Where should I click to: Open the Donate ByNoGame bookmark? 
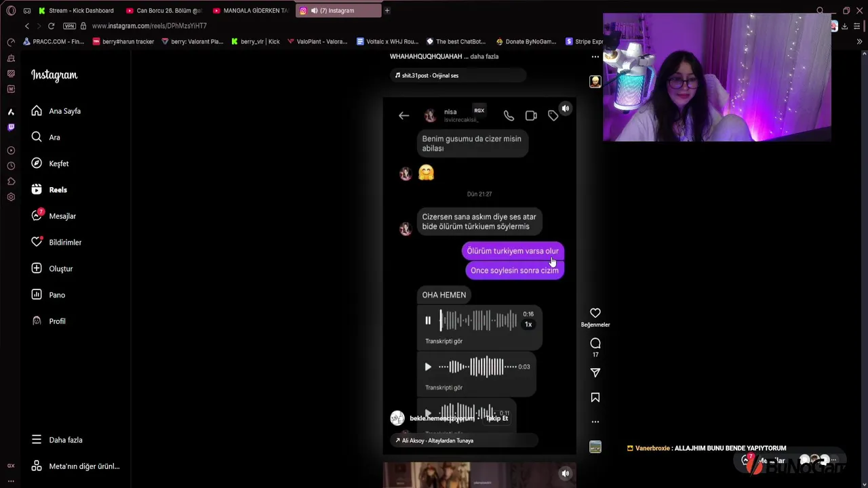526,41
